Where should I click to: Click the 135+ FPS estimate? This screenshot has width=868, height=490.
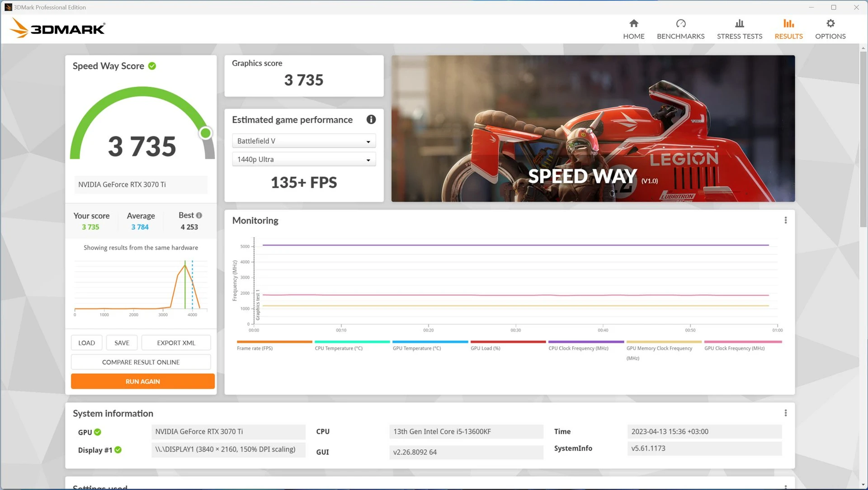[304, 183]
